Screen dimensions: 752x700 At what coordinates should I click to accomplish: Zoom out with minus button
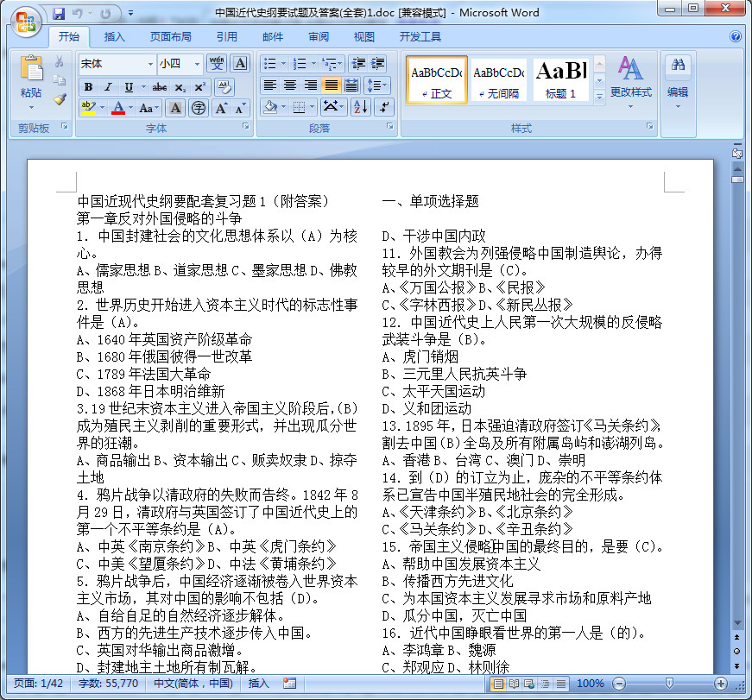point(619,684)
